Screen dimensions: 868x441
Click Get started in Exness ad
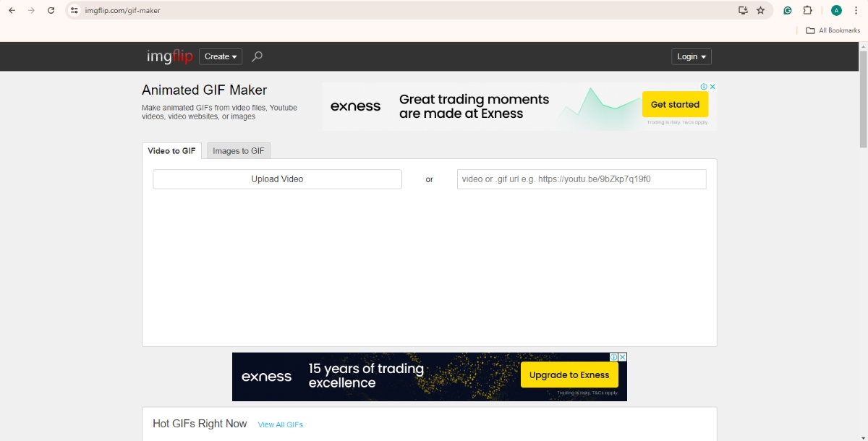coord(675,105)
